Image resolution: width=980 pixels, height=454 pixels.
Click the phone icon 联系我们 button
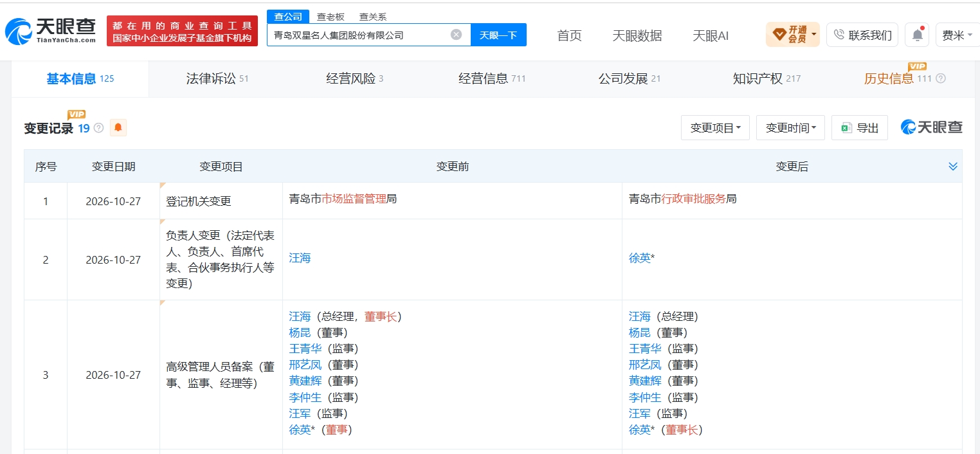coord(862,35)
